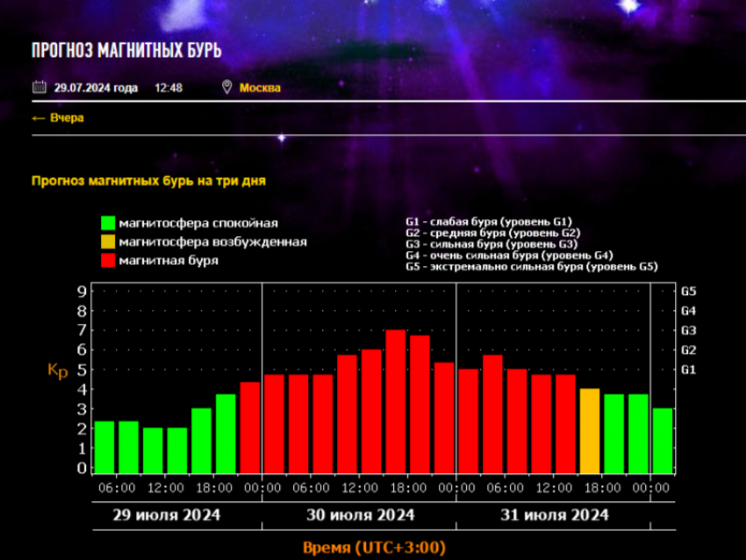Click the red magnetic storm legend square
The image size is (746, 560).
coord(108,260)
